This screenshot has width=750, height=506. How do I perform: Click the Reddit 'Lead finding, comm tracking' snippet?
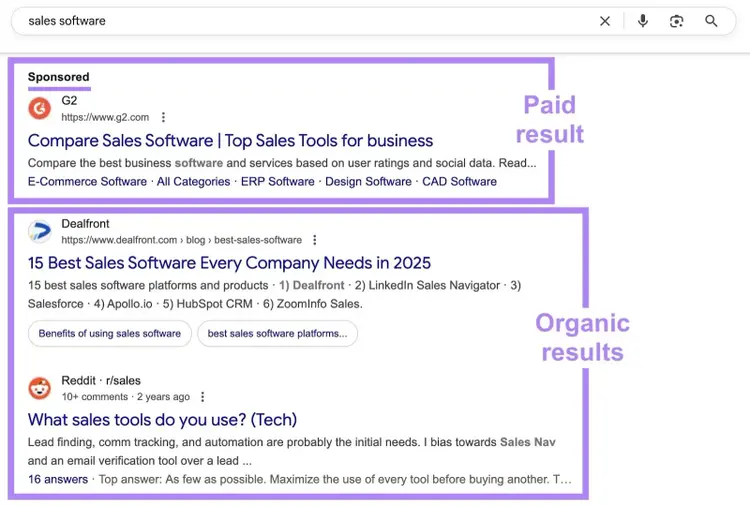coord(292,451)
